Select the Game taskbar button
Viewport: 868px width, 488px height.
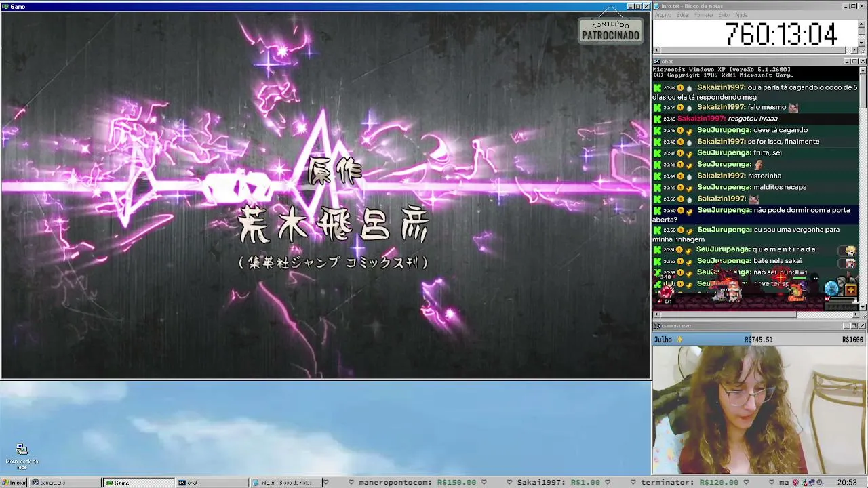tap(139, 483)
